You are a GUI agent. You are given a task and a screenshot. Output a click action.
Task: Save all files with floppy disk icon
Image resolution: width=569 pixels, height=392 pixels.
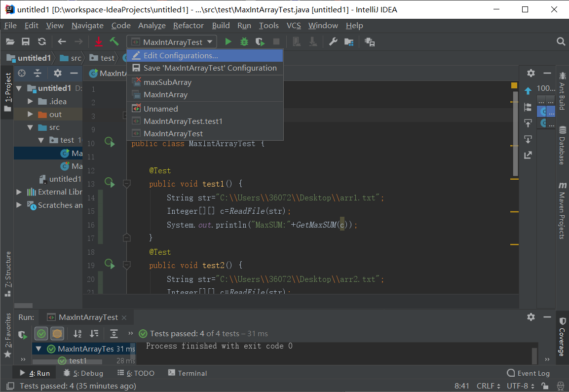tap(26, 42)
